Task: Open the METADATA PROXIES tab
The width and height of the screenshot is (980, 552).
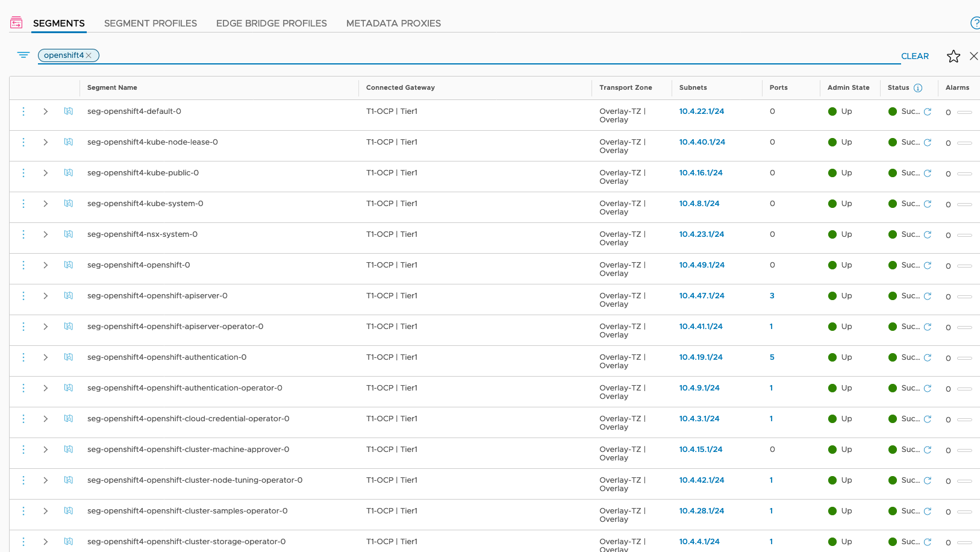Action: (393, 24)
